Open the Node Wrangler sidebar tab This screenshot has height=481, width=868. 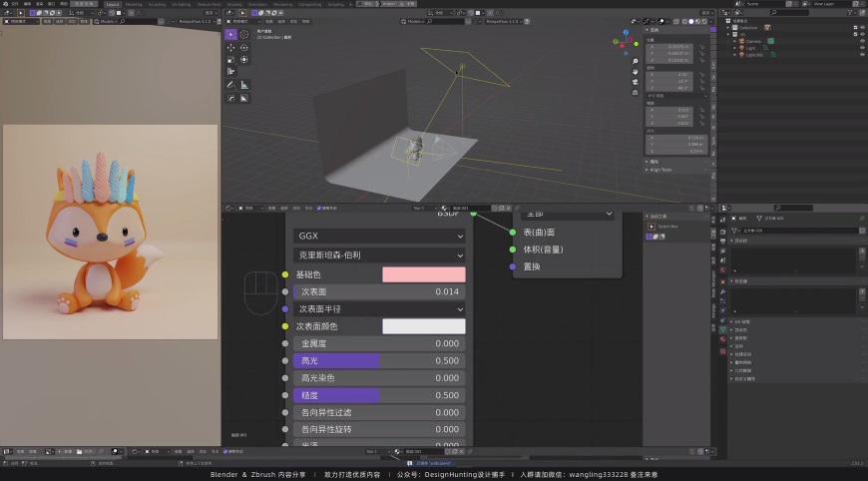pos(713,284)
